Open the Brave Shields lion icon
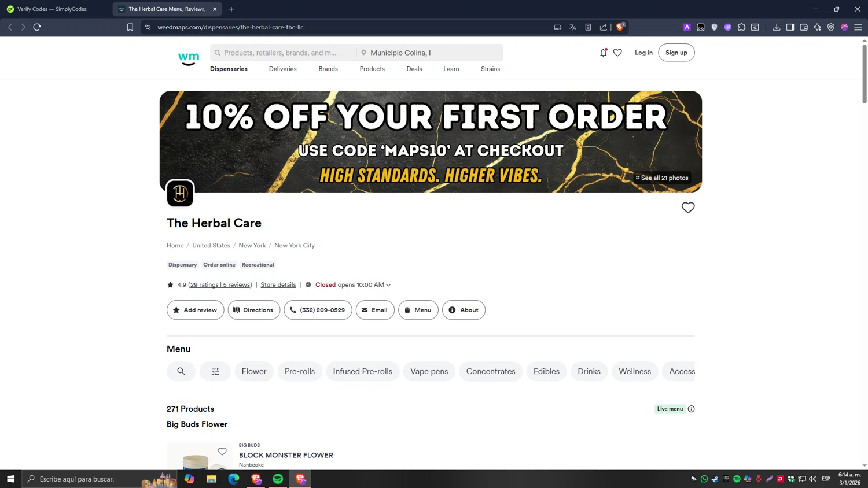The image size is (868, 488). click(x=620, y=27)
